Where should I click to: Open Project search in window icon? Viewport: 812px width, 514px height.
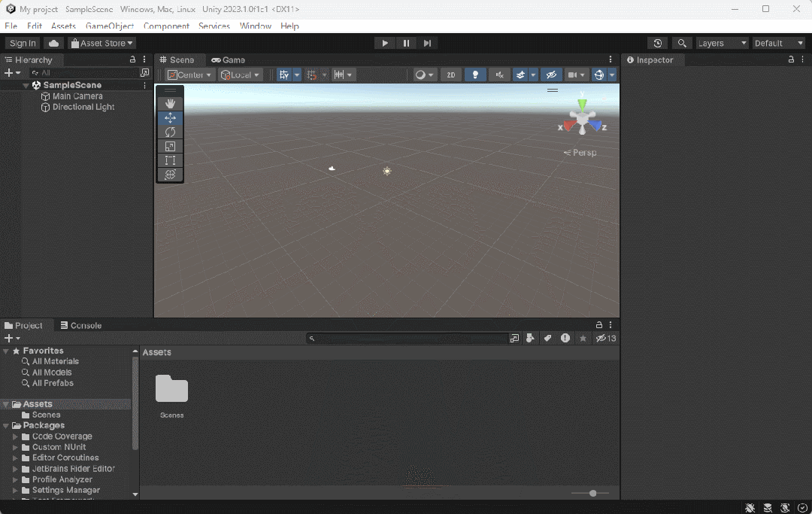[514, 339]
